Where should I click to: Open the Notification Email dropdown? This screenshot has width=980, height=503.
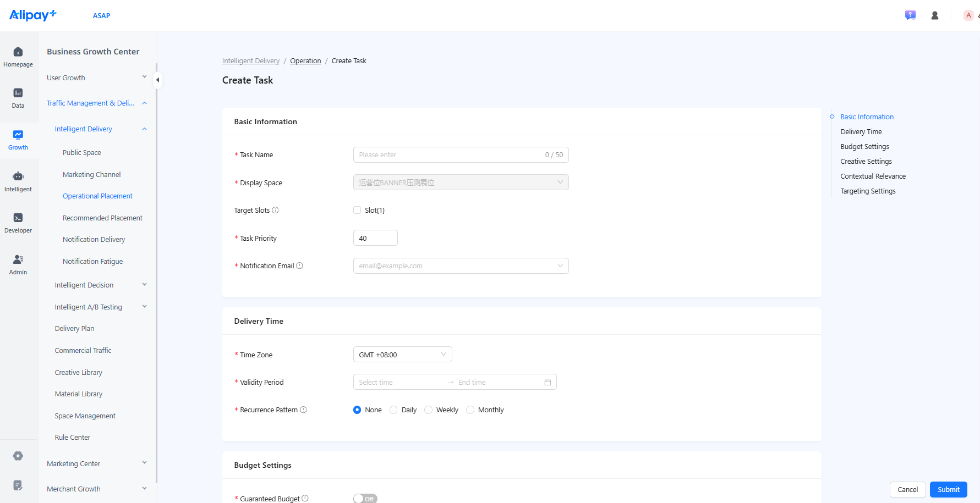point(461,266)
